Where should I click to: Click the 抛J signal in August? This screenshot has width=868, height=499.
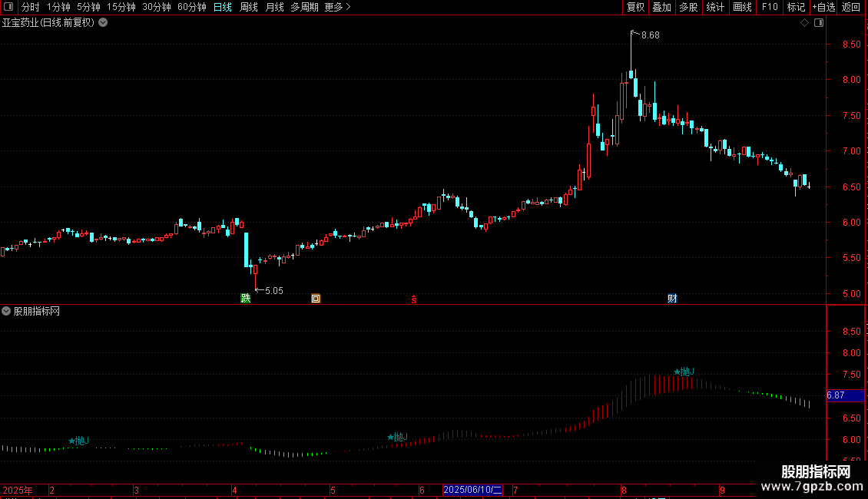coord(684,372)
